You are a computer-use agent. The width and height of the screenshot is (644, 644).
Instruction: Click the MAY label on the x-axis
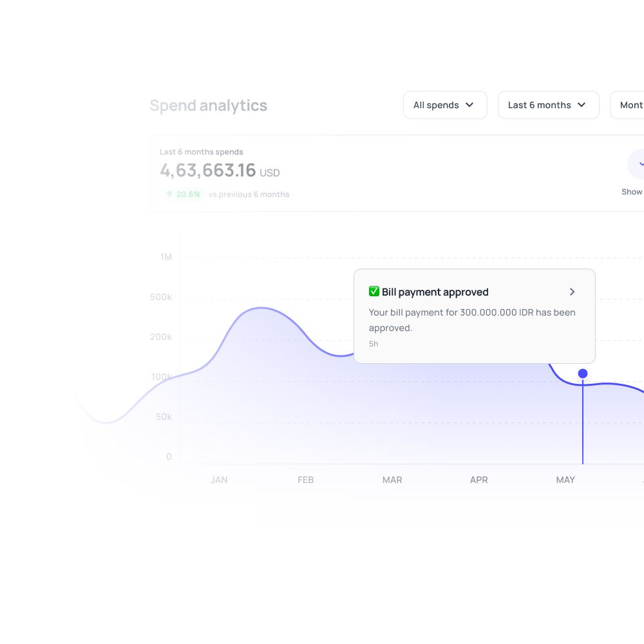point(565,480)
